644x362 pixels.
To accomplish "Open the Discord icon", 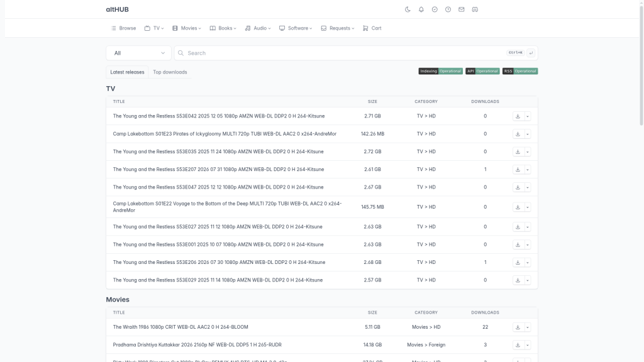I will click(475, 9).
